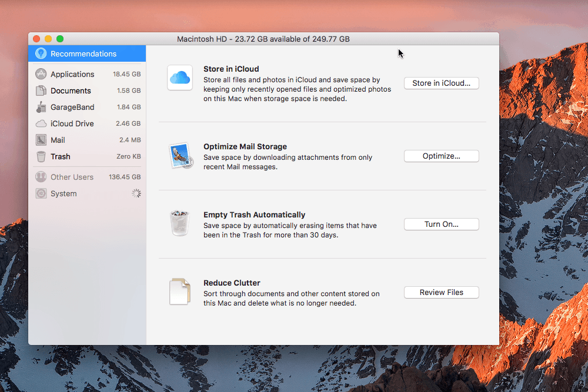Click the Other Users icon in the sidebar

(x=41, y=176)
